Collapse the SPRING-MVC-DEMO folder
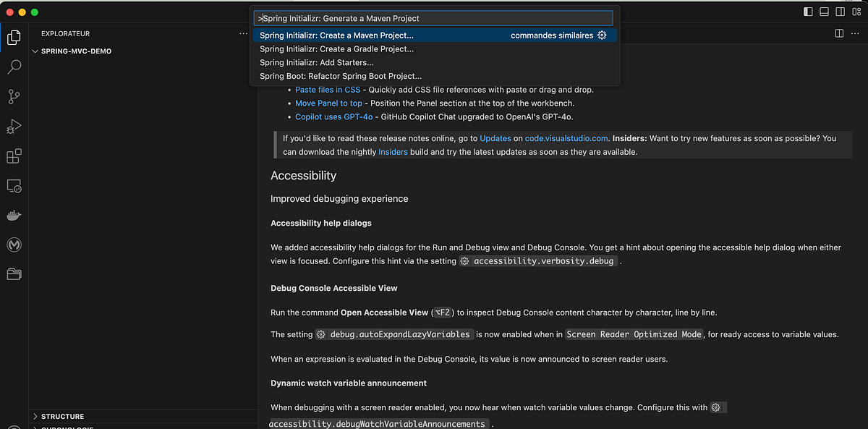 coord(35,51)
